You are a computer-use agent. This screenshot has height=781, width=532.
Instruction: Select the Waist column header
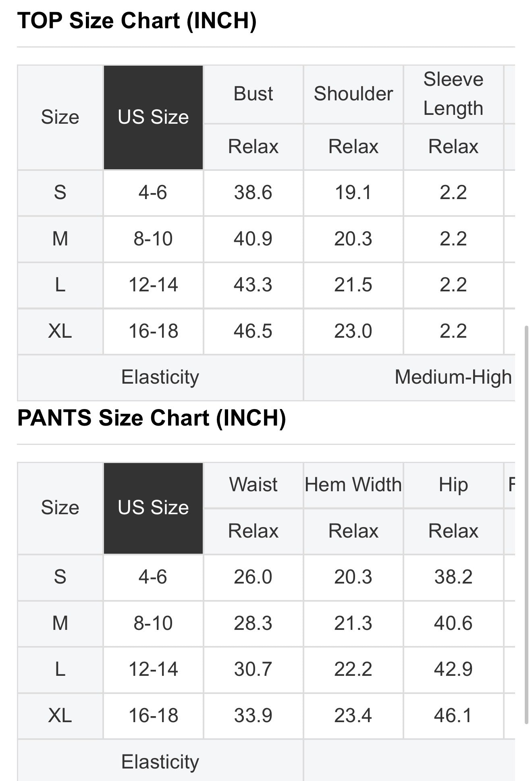tap(253, 484)
